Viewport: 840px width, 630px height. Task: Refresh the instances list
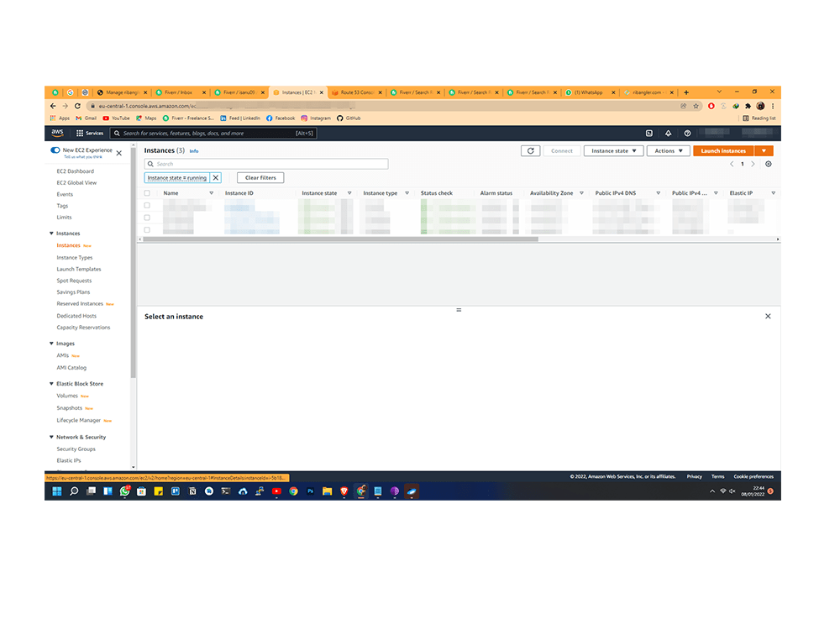[x=530, y=151]
